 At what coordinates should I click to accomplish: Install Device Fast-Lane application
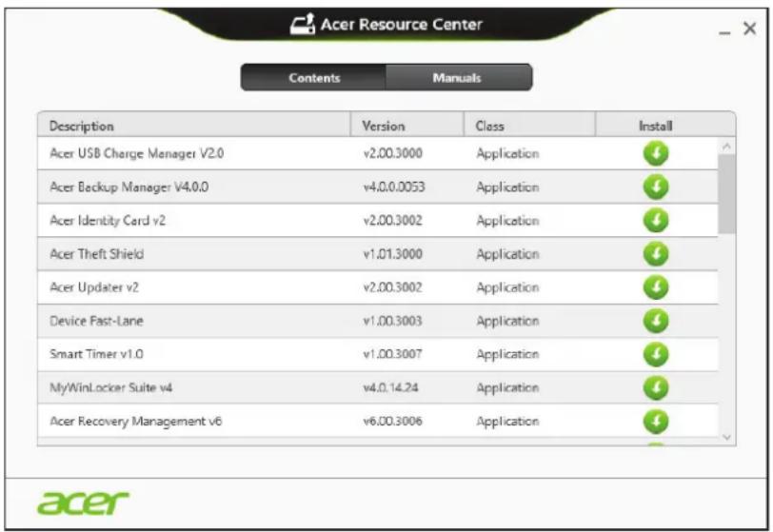(656, 321)
